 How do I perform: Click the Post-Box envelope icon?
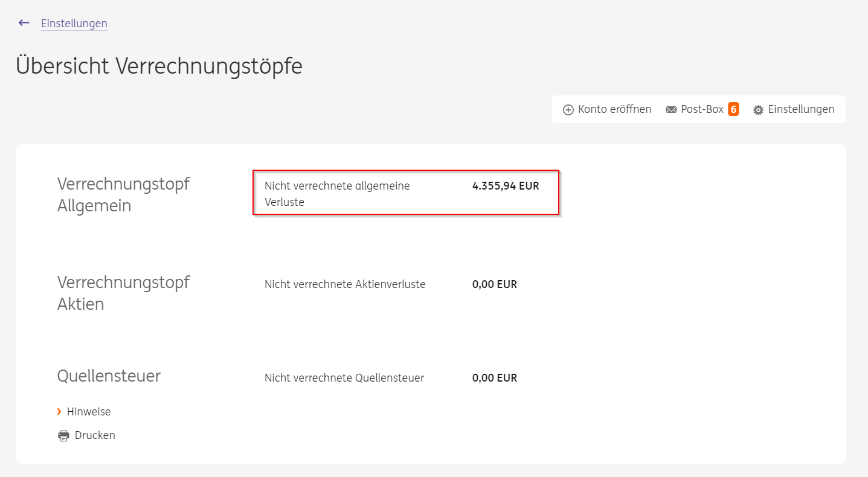pos(671,110)
